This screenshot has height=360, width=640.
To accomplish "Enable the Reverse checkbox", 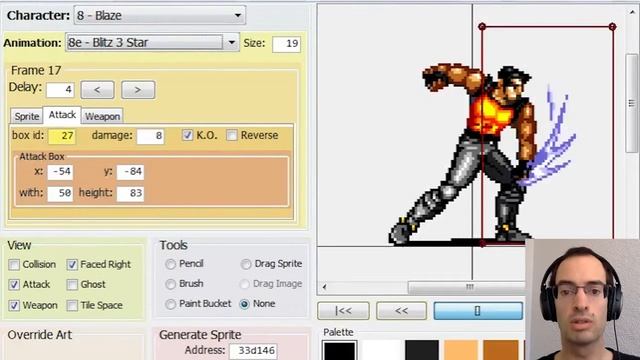I will point(232,135).
